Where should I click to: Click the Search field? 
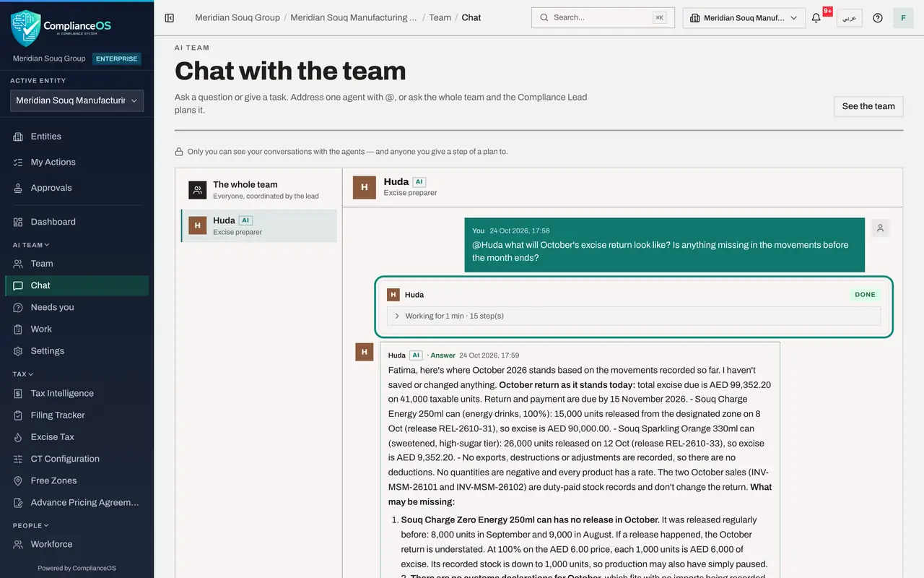(x=603, y=17)
